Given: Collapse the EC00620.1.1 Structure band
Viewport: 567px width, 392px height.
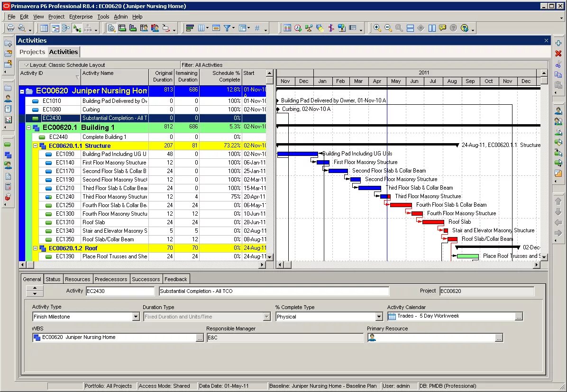Looking at the screenshot, I should [x=35, y=146].
